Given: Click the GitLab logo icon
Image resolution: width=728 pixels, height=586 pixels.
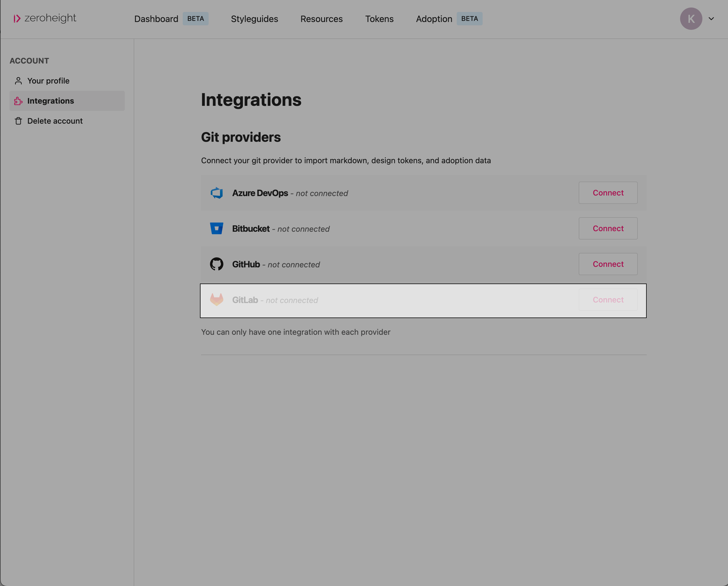Looking at the screenshot, I should 216,300.
